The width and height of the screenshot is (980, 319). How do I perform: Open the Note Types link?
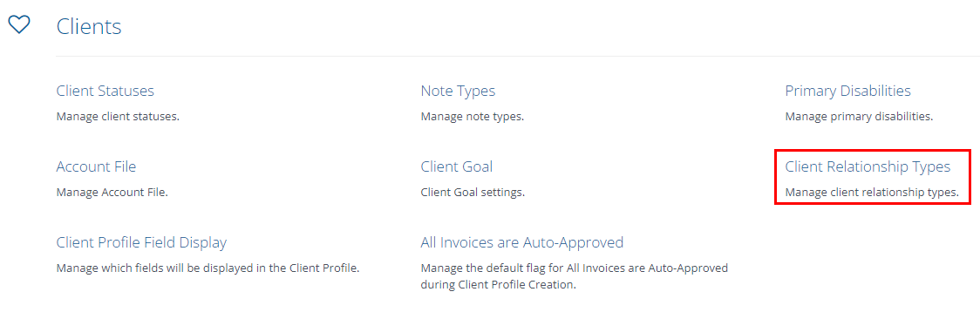tap(458, 92)
